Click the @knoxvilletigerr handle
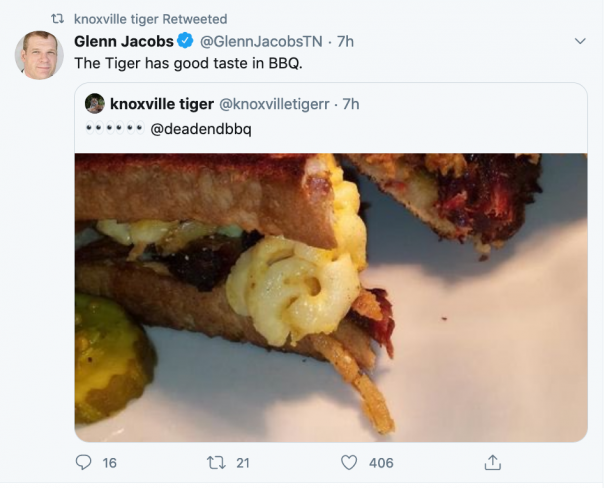The width and height of the screenshot is (604, 488). coord(274,104)
